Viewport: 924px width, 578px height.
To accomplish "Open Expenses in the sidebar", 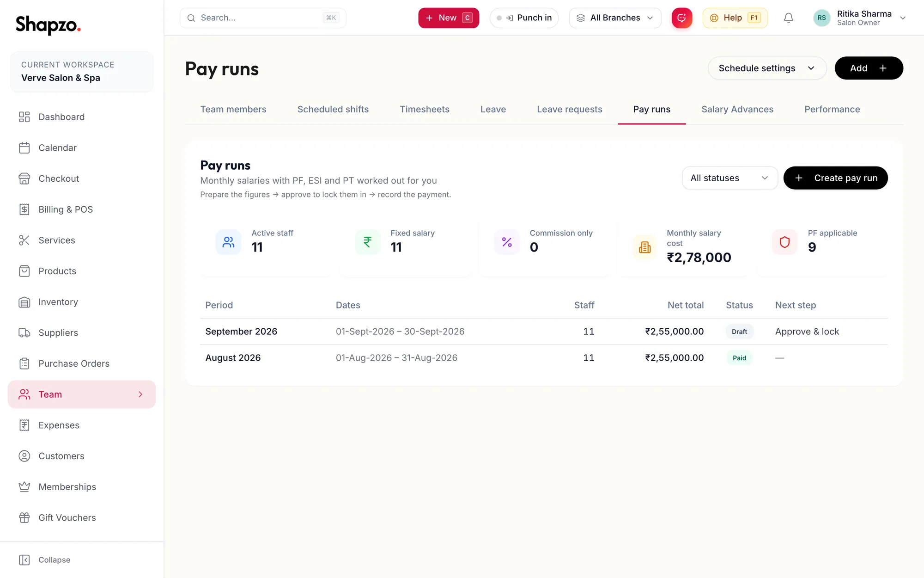I will pos(82,425).
